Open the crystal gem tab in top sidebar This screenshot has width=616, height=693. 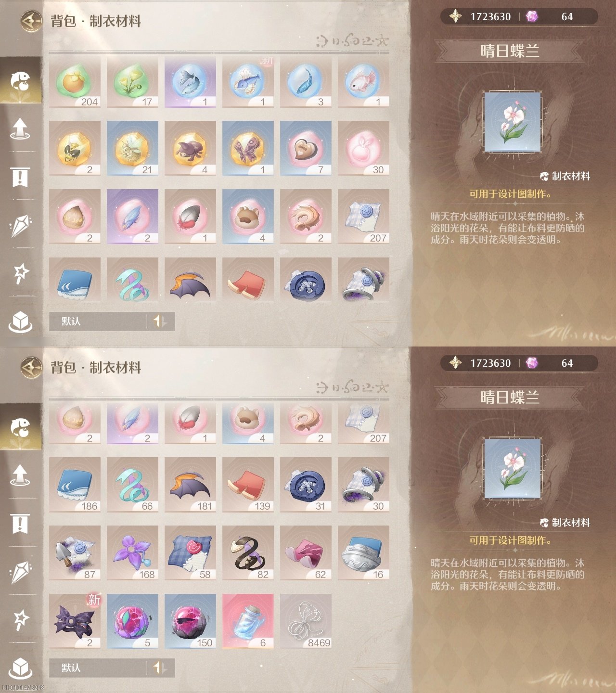pos(20,225)
